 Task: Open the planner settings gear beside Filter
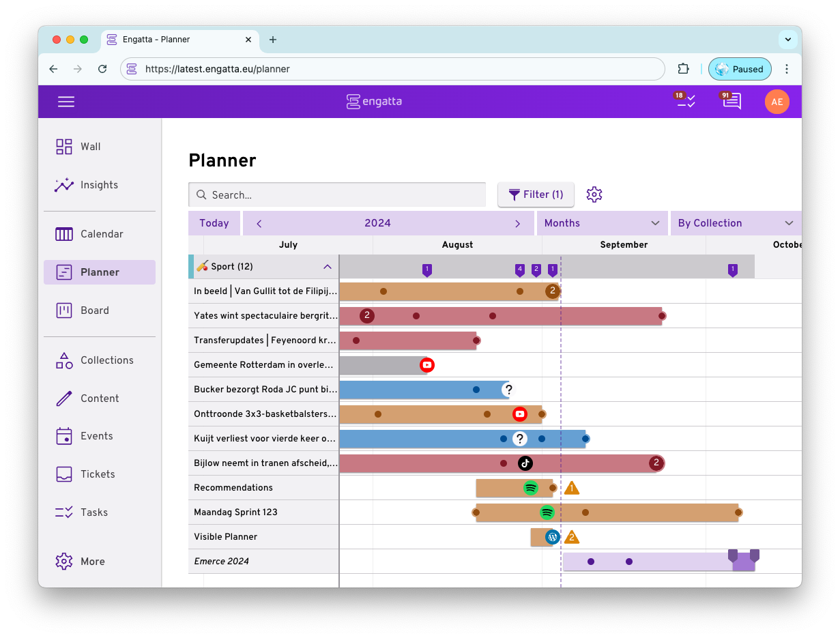click(594, 194)
